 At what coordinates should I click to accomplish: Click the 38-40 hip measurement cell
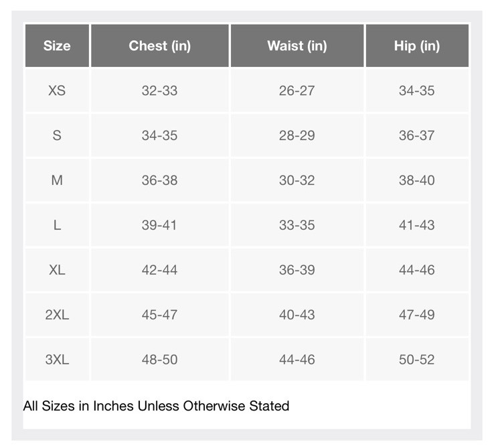[x=416, y=180]
